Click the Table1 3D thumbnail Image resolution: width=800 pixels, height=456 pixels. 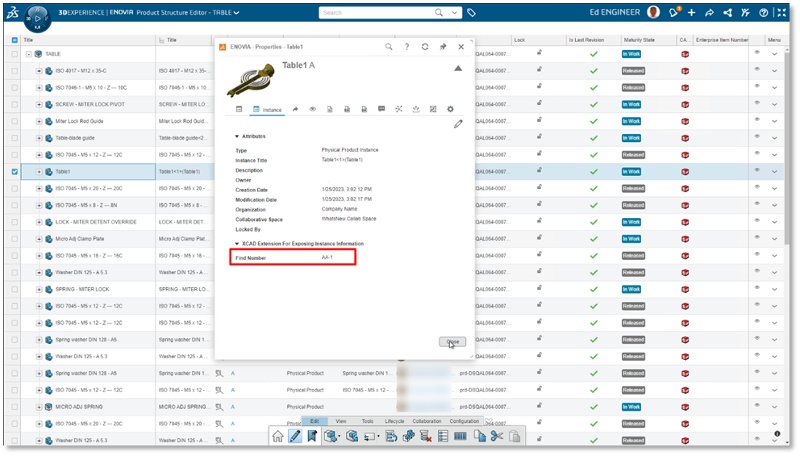click(251, 79)
